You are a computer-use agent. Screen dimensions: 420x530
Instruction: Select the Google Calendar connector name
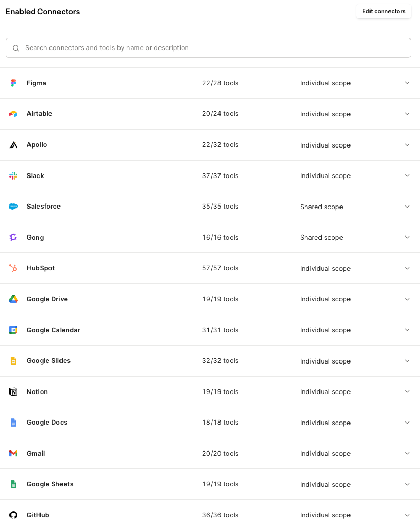click(x=53, y=330)
